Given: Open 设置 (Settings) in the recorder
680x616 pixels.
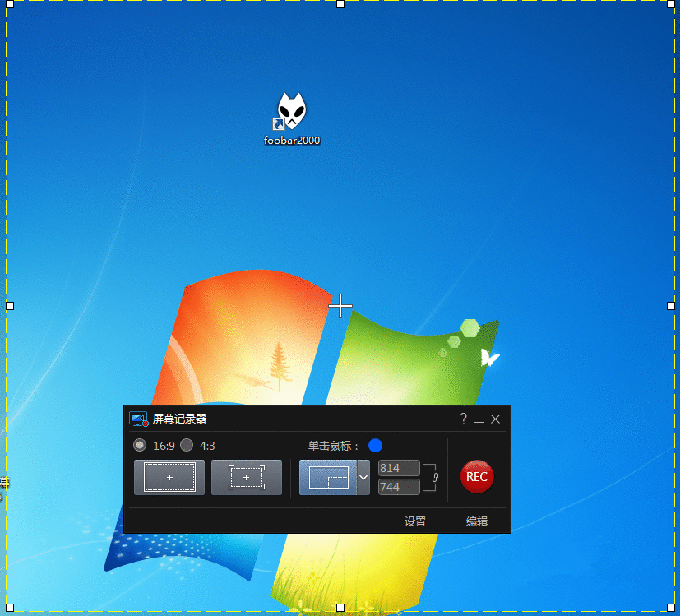Looking at the screenshot, I should pyautogui.click(x=415, y=521).
